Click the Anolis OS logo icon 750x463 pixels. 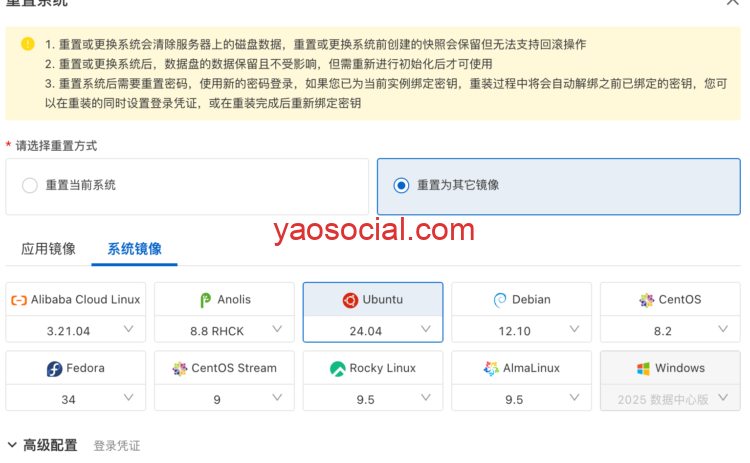pyautogui.click(x=206, y=300)
